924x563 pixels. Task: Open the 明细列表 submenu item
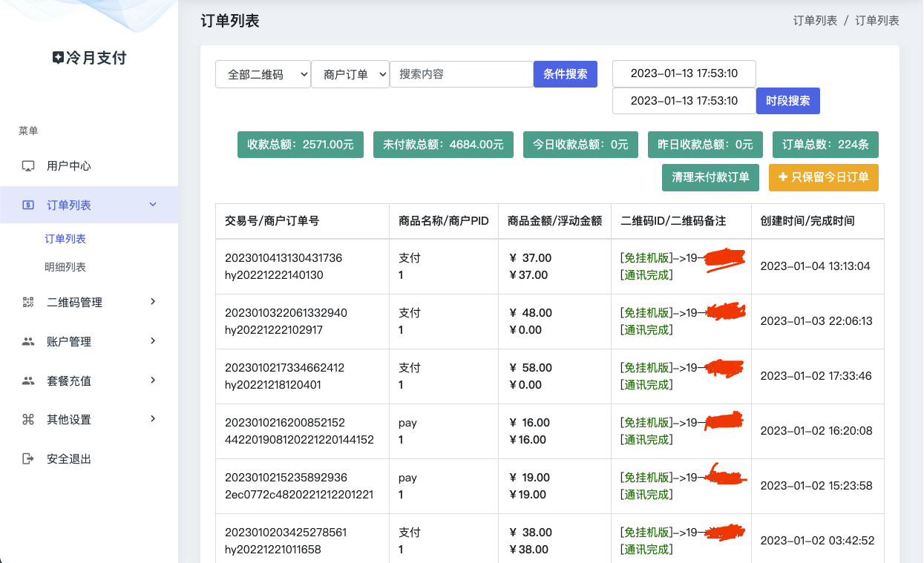65,267
